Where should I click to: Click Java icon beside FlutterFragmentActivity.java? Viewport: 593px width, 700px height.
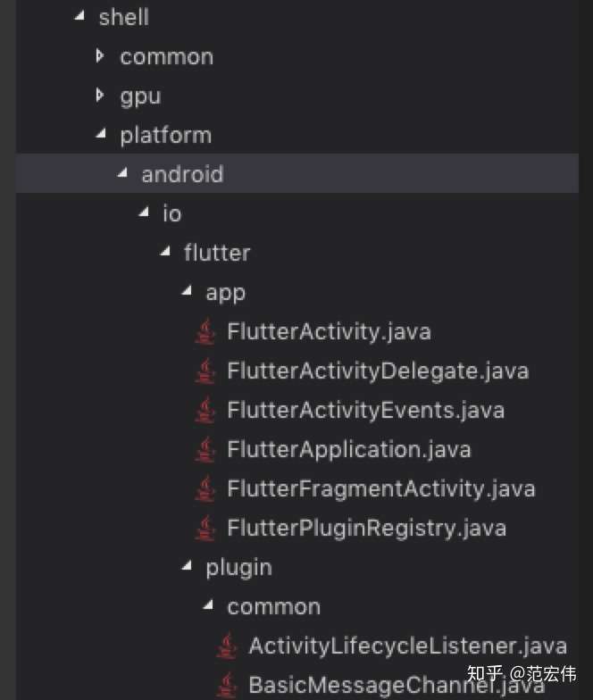206,489
